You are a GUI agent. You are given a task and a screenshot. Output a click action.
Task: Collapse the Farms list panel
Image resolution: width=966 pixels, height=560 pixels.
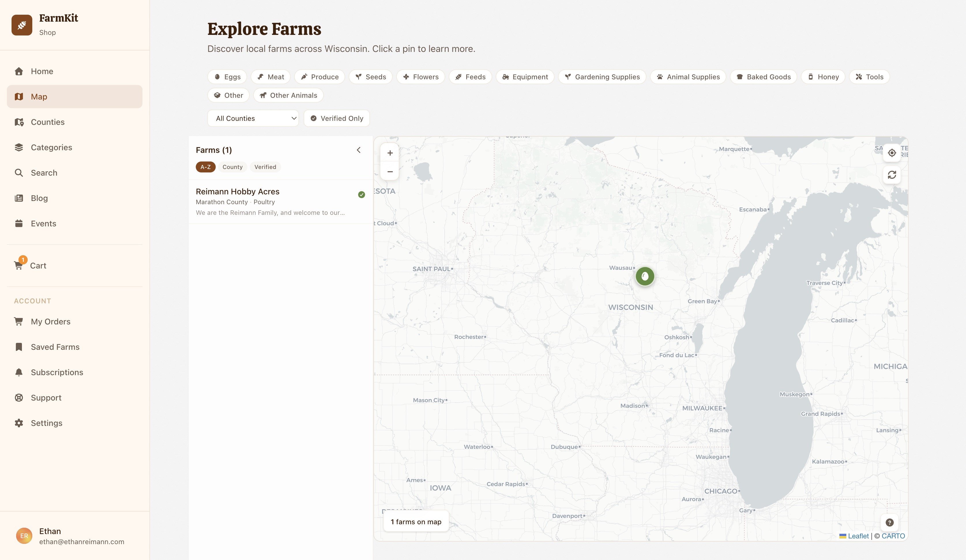(x=359, y=150)
